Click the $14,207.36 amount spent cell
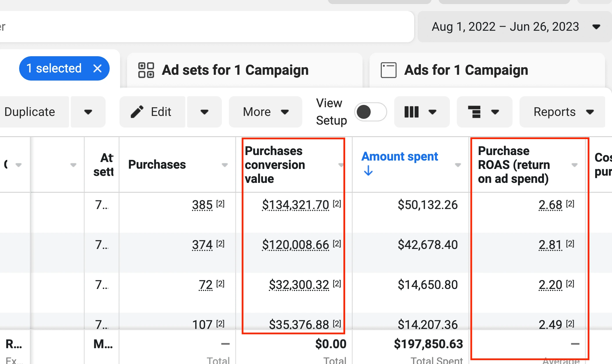The height and width of the screenshot is (364, 612). tap(428, 324)
